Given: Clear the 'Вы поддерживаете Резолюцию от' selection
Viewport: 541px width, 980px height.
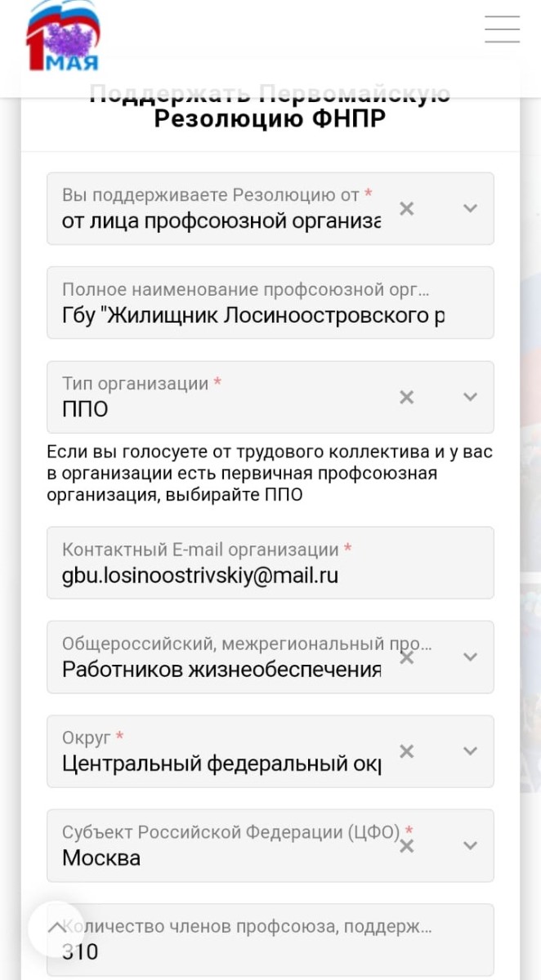Looking at the screenshot, I should click(x=406, y=209).
